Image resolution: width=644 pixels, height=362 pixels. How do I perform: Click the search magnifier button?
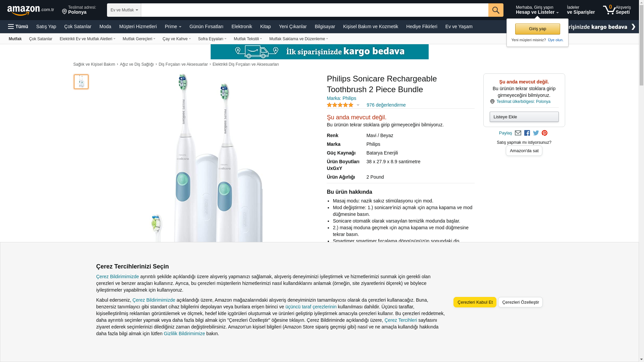coord(496,10)
